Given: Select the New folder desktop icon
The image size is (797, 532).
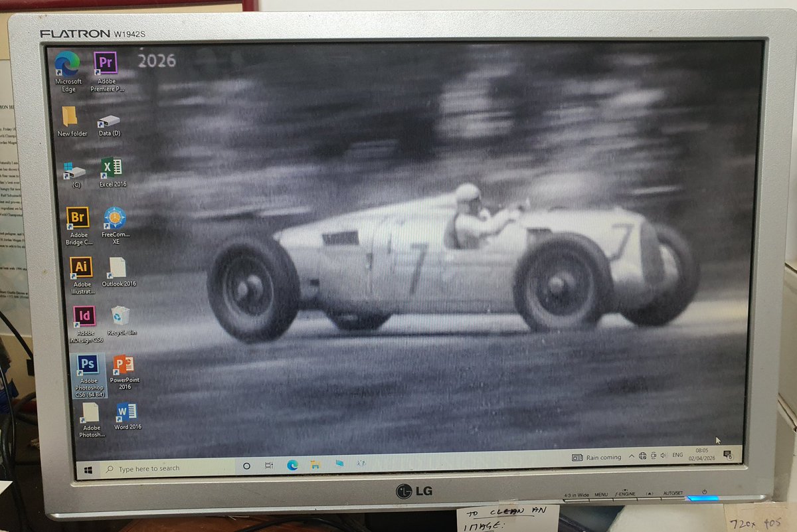Looking at the screenshot, I should tap(72, 121).
